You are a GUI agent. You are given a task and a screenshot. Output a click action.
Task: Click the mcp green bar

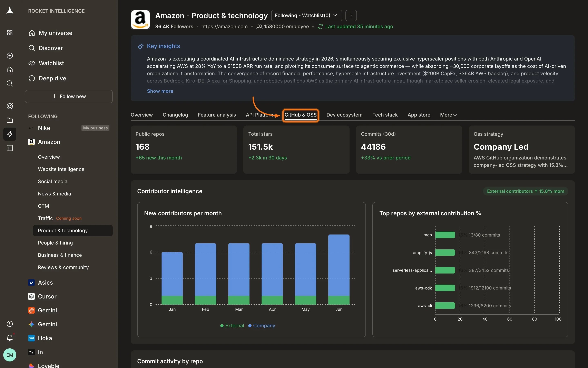point(445,235)
